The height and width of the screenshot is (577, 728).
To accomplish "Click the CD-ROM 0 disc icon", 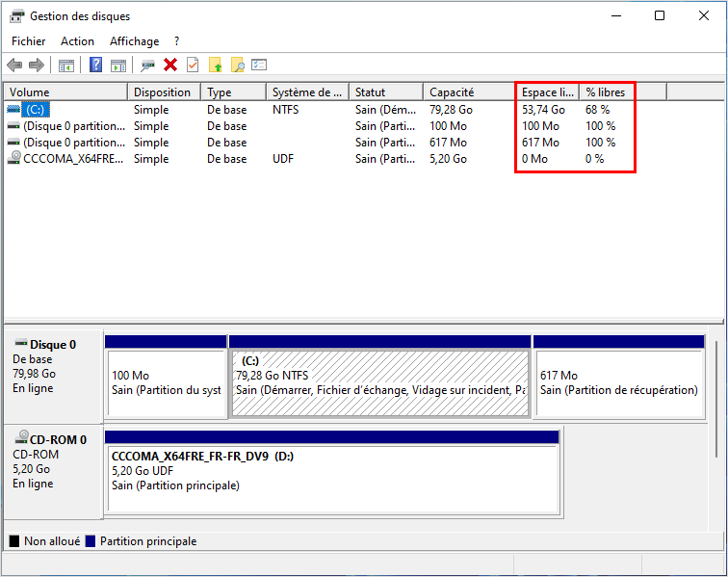I will point(22,436).
